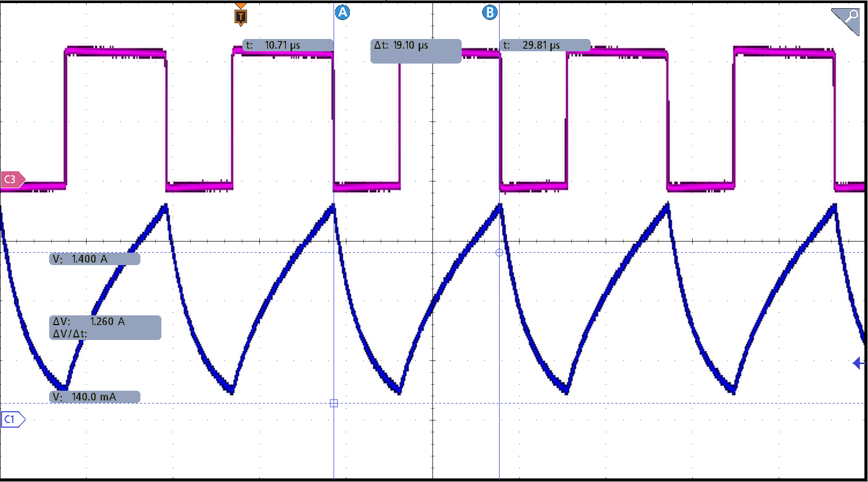Click the vertical cursor A line
The image size is (868, 482).
334,308
